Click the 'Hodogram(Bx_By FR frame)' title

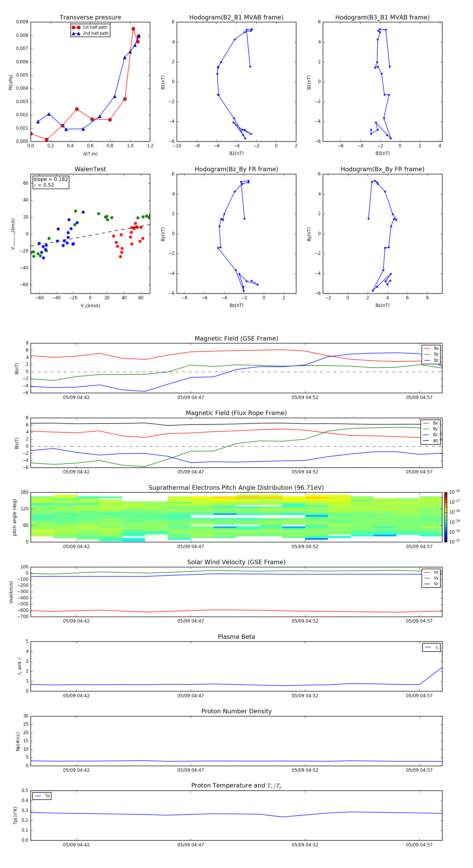pos(382,169)
